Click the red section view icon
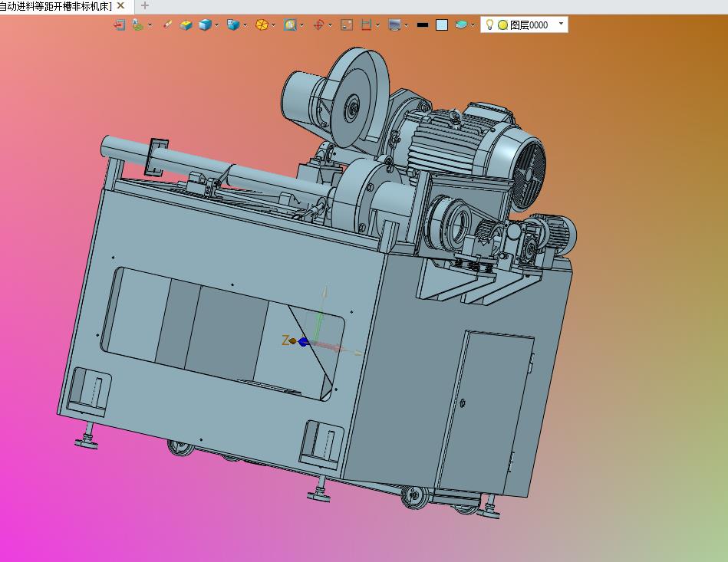Screen dimensions: 728x562 tap(367, 25)
